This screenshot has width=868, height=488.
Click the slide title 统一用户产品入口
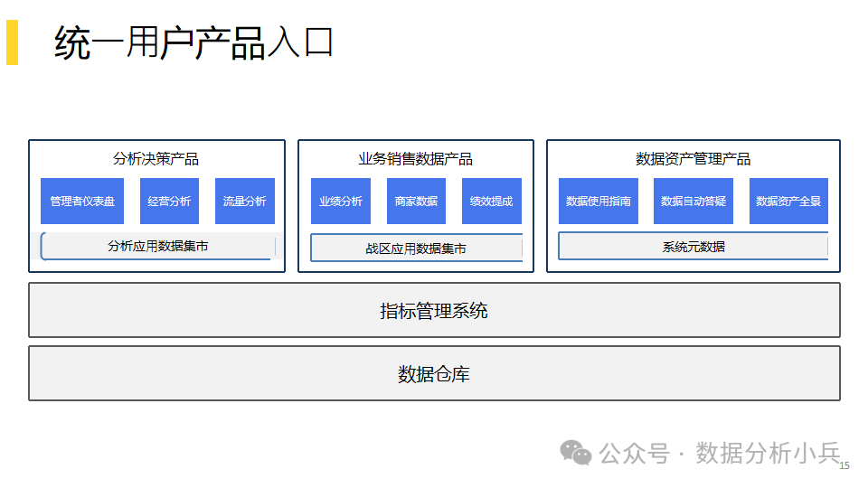[x=193, y=42]
